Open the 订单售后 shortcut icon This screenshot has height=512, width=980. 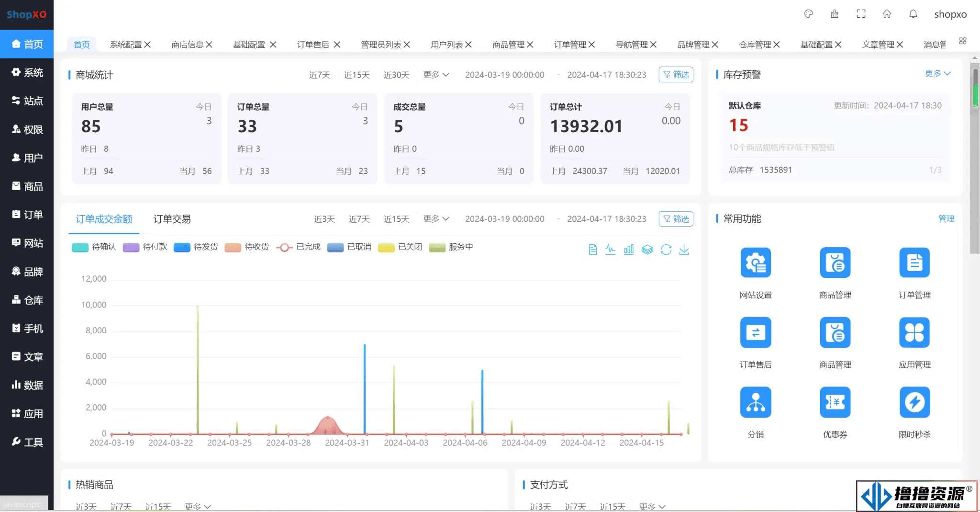tap(756, 332)
